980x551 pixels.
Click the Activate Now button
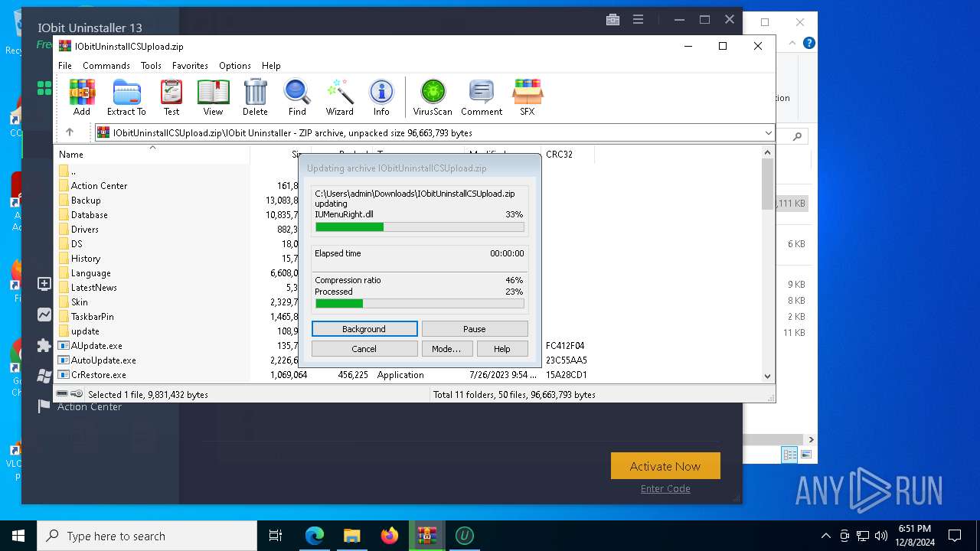click(x=665, y=466)
